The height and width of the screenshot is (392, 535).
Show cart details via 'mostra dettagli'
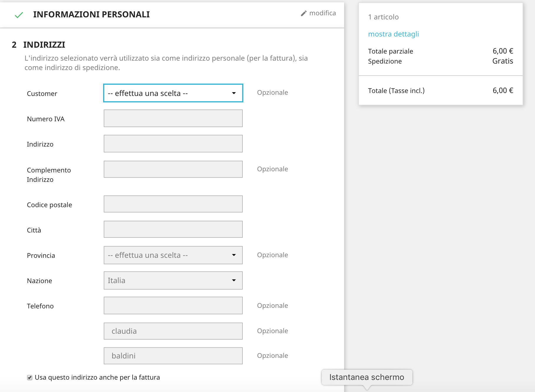click(393, 34)
